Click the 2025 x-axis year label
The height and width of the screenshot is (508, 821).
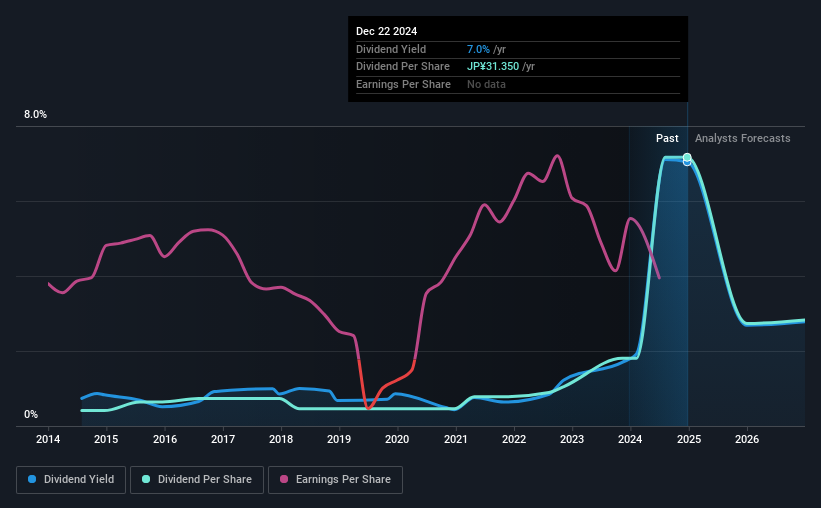point(689,439)
